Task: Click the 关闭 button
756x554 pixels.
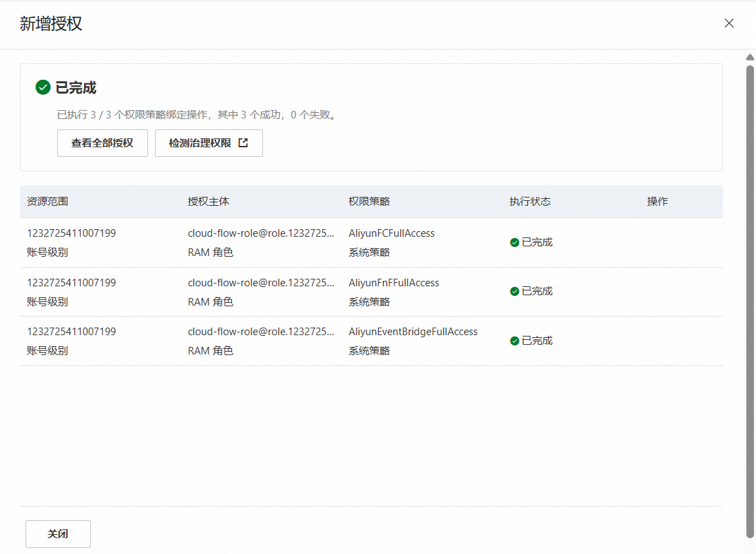Action: pyautogui.click(x=58, y=534)
